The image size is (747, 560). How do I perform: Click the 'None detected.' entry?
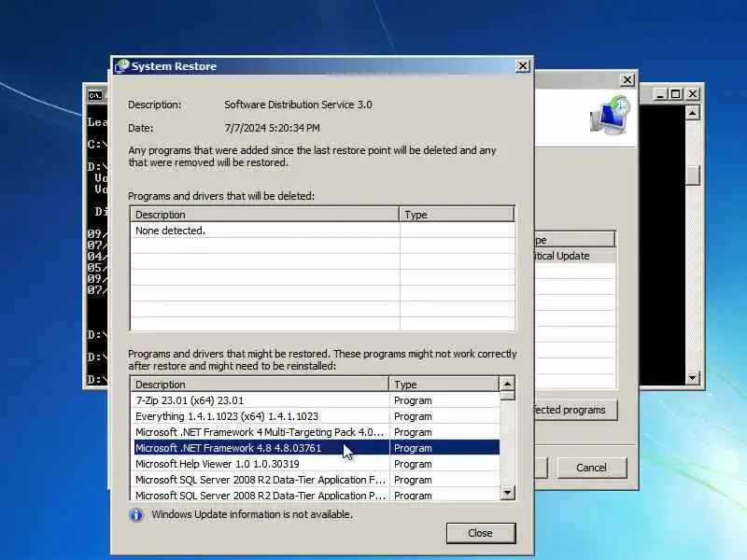pos(170,231)
